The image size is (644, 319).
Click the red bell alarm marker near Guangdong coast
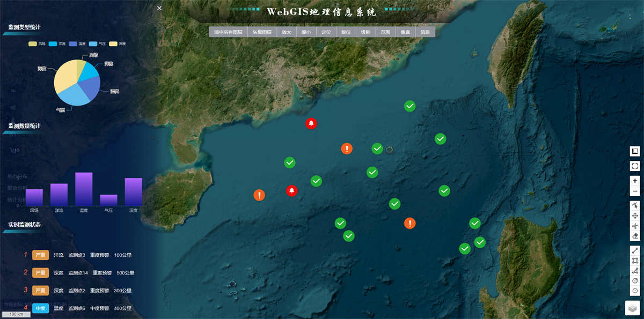tap(311, 124)
